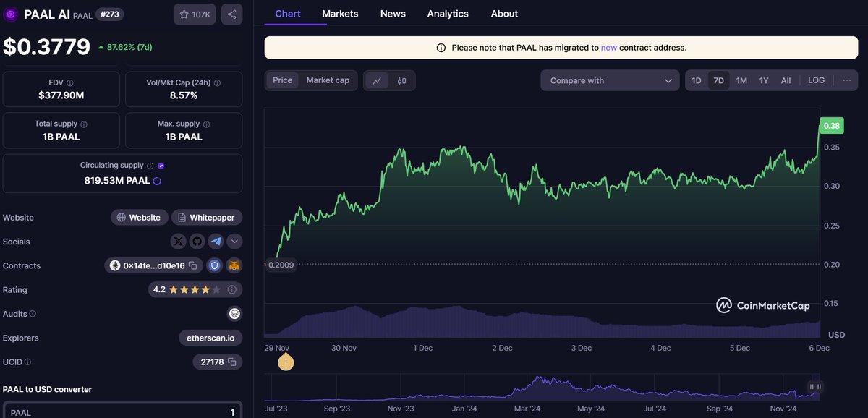
Task: Open the News tab
Action: coord(393,14)
